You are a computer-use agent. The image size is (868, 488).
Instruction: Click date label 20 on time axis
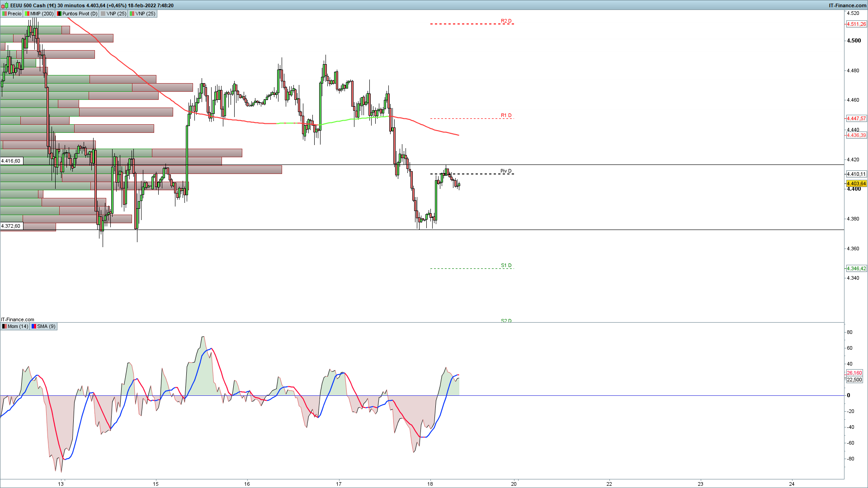pyautogui.click(x=514, y=484)
